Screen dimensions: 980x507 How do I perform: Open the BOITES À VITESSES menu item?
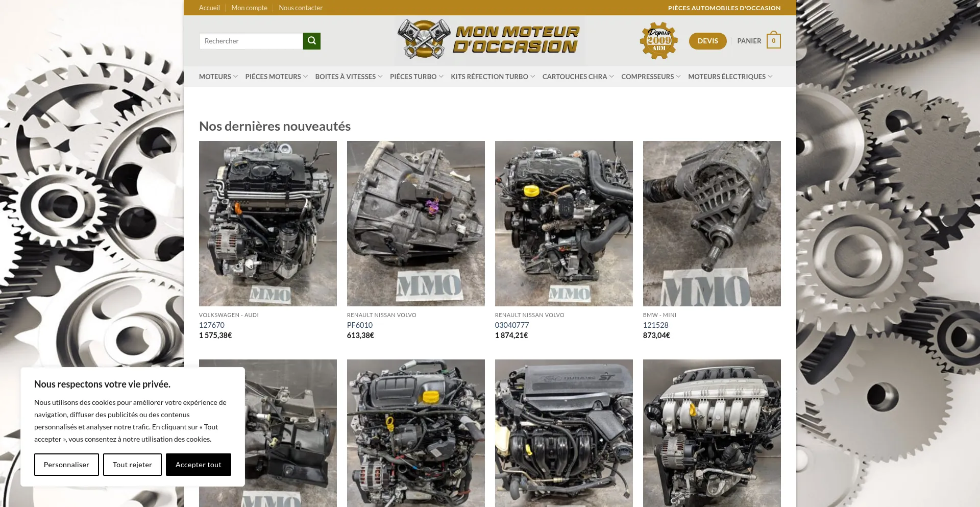(346, 77)
